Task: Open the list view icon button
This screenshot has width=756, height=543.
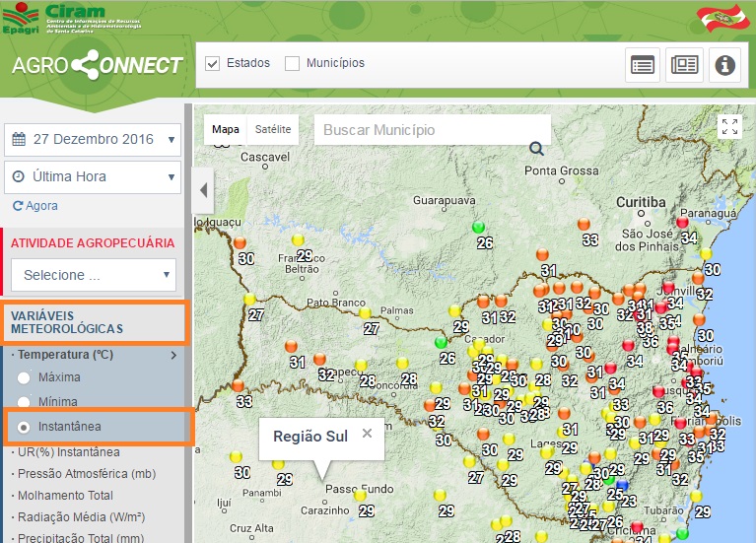Action: (x=643, y=65)
